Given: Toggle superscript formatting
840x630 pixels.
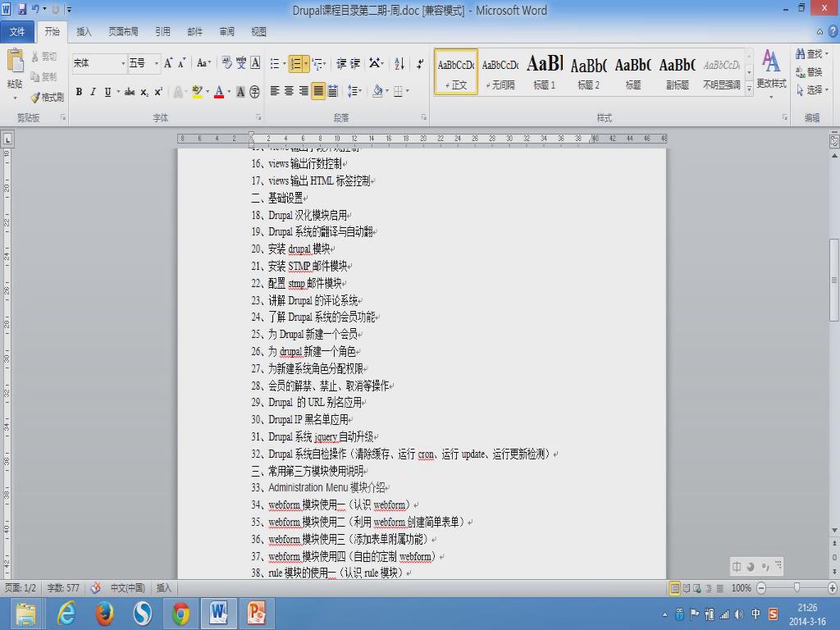Looking at the screenshot, I should 158,92.
